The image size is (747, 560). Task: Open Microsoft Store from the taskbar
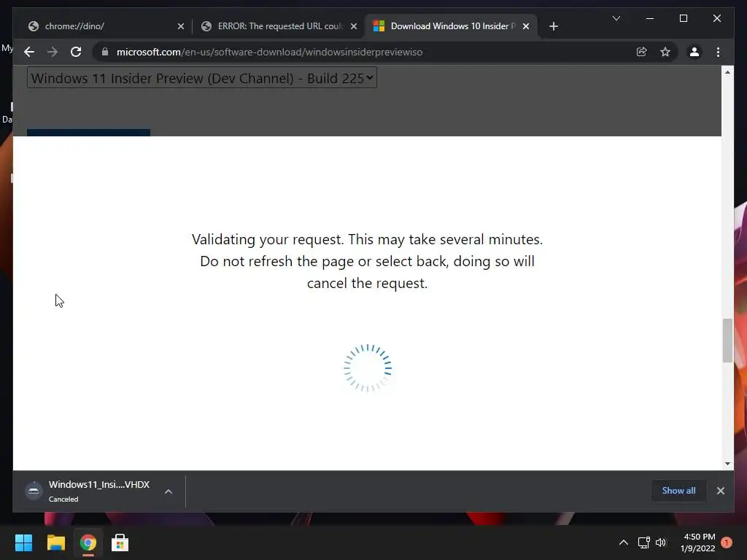point(120,542)
